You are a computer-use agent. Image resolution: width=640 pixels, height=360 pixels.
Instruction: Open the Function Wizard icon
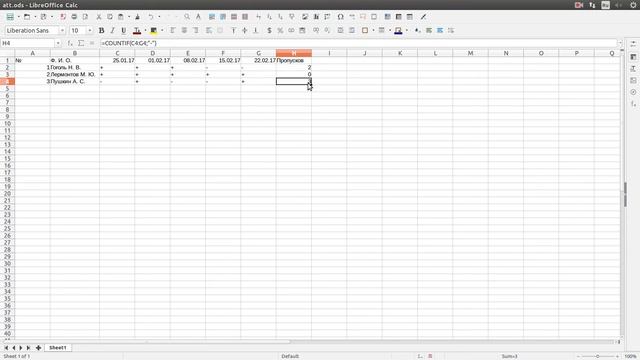(x=70, y=43)
